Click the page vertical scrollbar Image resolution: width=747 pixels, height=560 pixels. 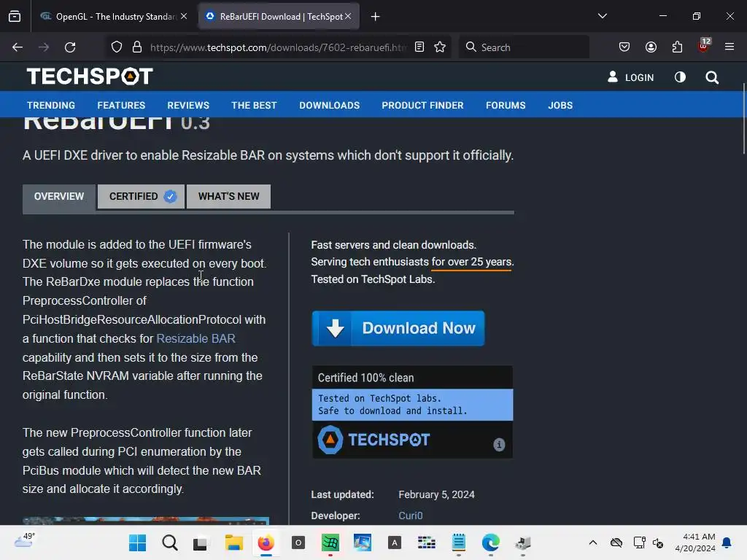(743, 119)
